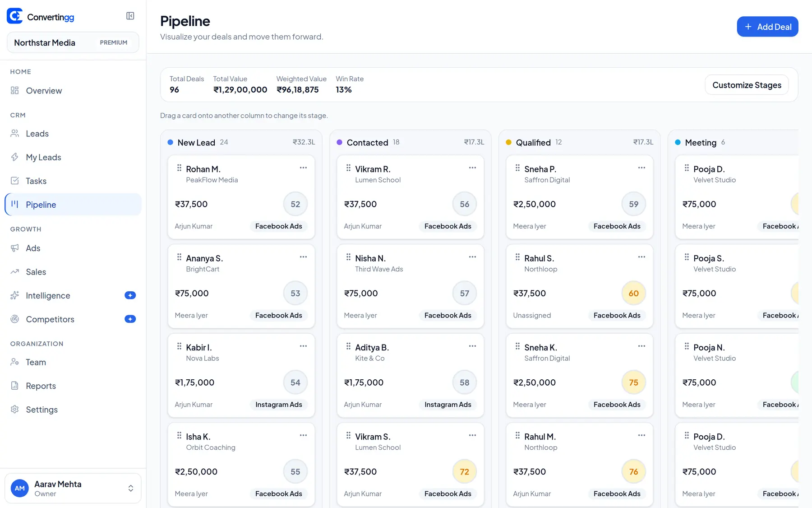Image resolution: width=812 pixels, height=508 pixels.
Task: Click the drag handle on Vikram S. card
Action: point(348,435)
